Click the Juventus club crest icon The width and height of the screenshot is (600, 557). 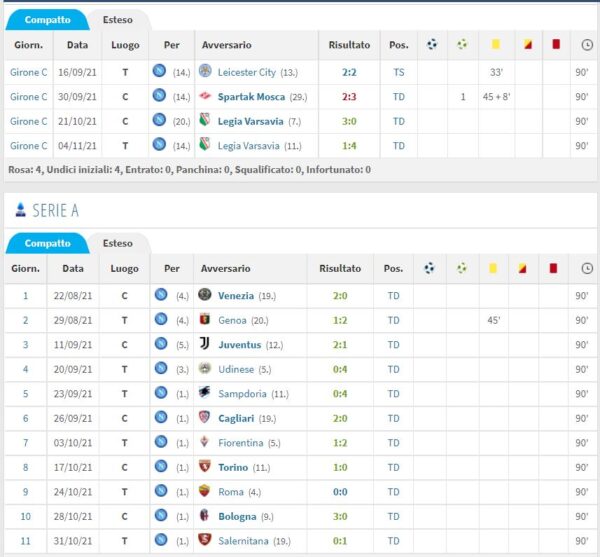pos(205,345)
